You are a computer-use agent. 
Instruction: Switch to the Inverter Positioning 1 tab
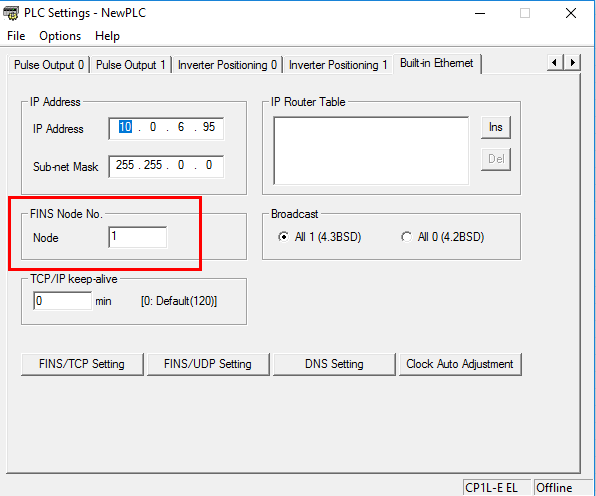click(338, 65)
